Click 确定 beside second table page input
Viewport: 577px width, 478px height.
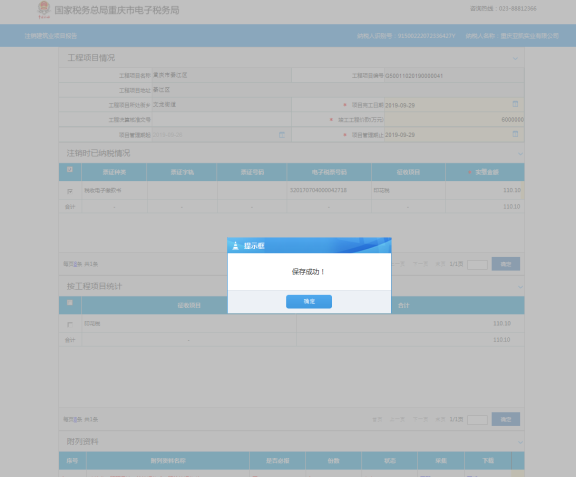pyautogui.click(x=506, y=419)
